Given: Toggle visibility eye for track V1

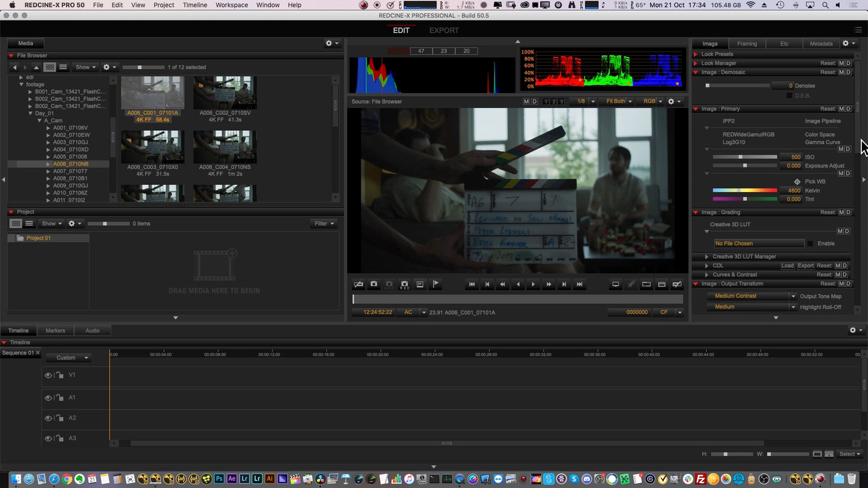Looking at the screenshot, I should [48, 375].
